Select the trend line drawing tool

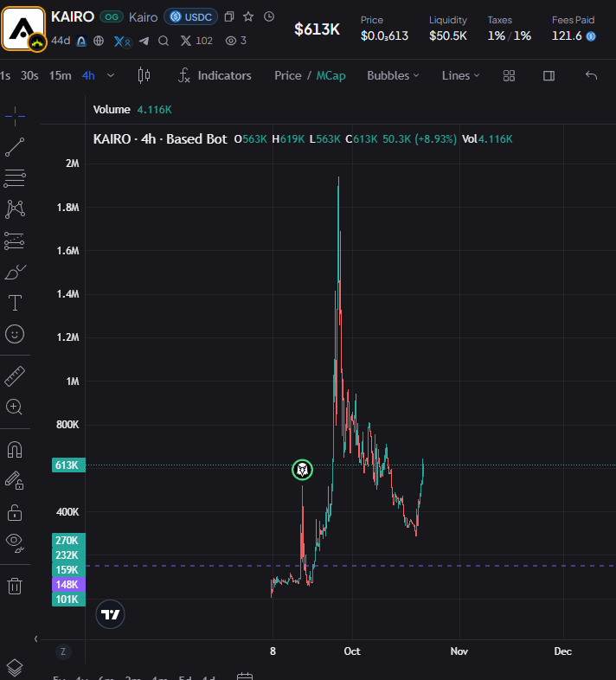tap(15, 147)
